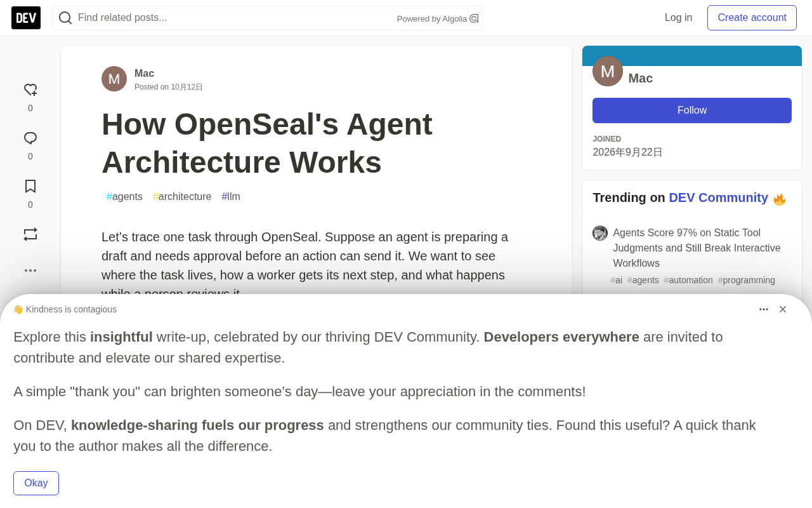Click the post title How OpenSeal's Agent Architecture Works
812x508 pixels.
coord(267,144)
